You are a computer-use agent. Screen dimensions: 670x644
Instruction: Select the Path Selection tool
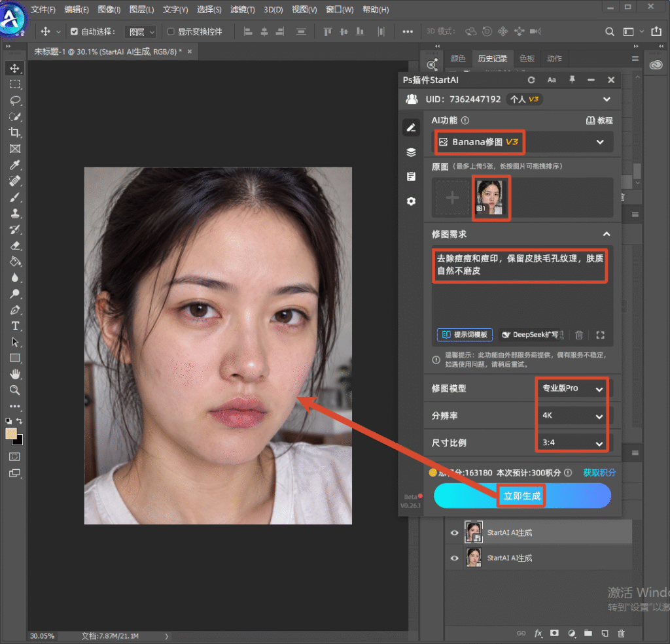pos(15,342)
